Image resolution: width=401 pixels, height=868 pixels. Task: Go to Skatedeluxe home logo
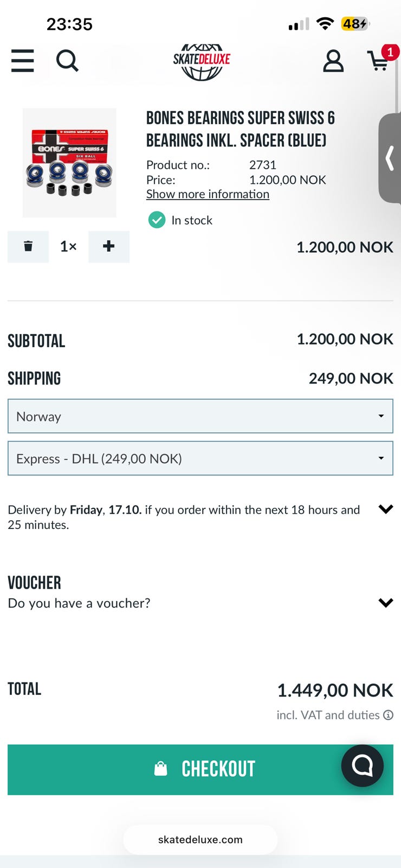[202, 61]
